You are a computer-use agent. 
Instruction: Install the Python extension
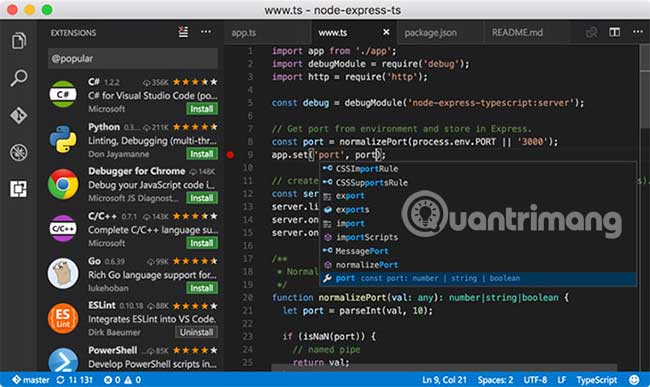tap(202, 154)
